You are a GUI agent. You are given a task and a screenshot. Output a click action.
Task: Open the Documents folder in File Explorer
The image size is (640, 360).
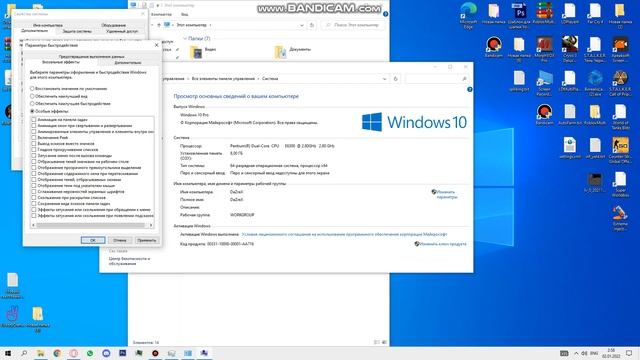click(293, 51)
